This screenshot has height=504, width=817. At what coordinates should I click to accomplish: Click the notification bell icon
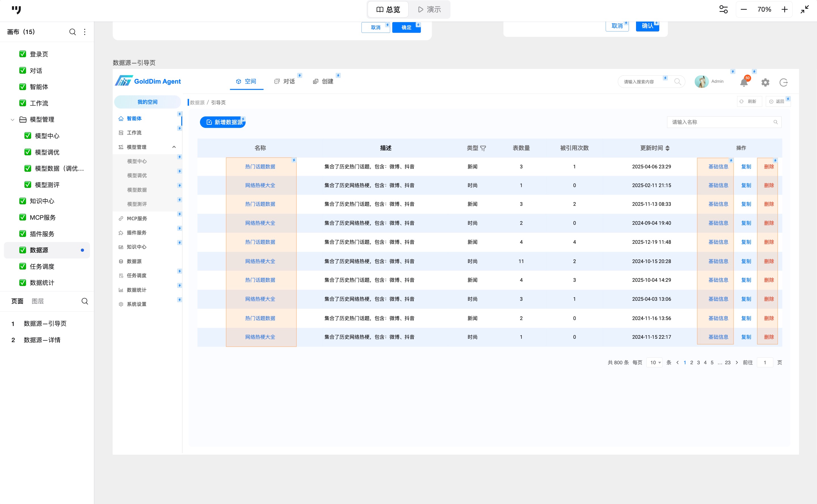point(744,82)
